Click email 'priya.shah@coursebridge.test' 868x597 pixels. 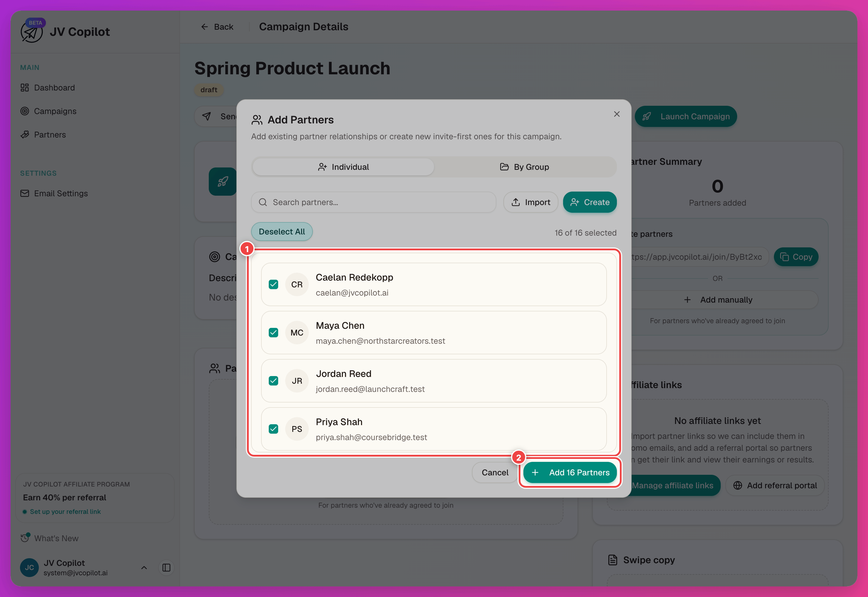371,438
